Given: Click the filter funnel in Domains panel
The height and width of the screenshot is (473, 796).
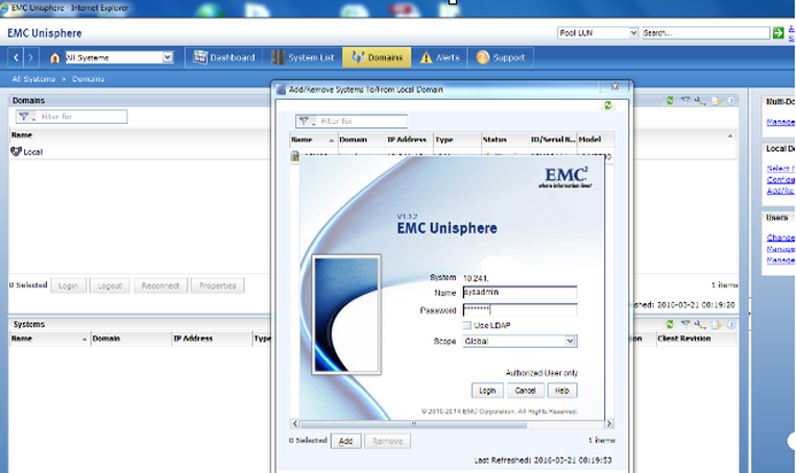Looking at the screenshot, I should 24,117.
